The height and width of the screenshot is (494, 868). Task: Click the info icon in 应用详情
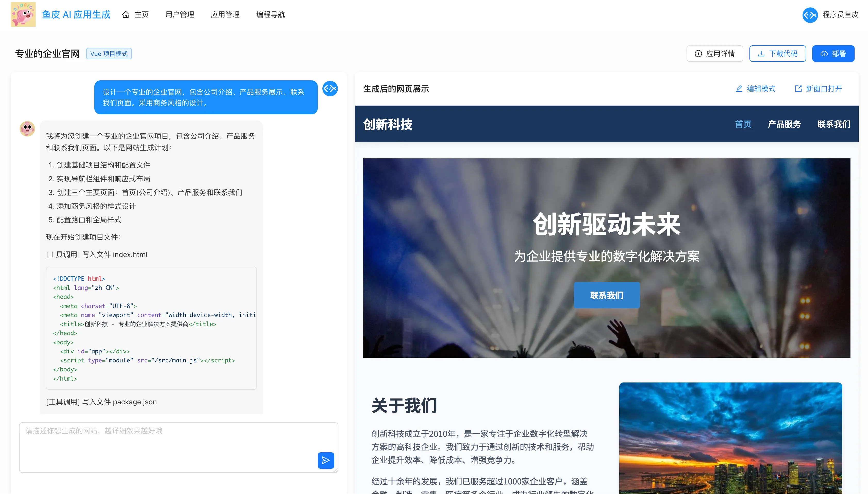[x=698, y=54]
